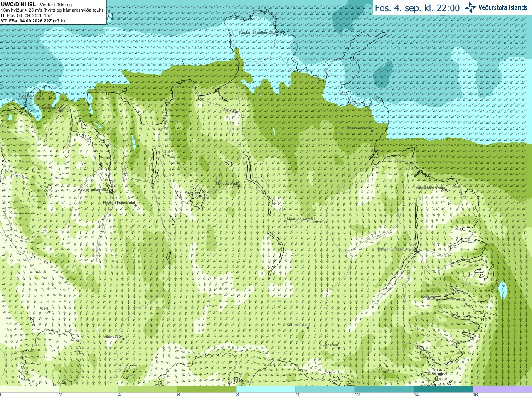Screen dimensions: 532x398
Task: Click the purple 16 m/s legend swatch
Action: point(502,389)
